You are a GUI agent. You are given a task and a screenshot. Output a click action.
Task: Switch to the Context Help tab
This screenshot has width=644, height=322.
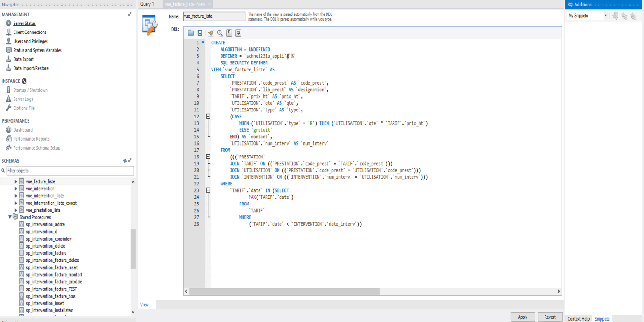coord(579,319)
